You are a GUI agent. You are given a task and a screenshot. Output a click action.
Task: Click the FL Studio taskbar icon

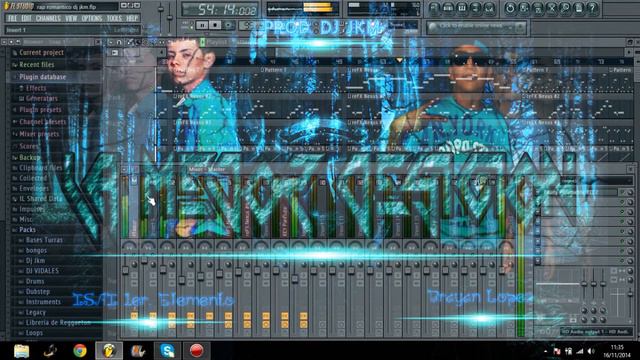109,351
